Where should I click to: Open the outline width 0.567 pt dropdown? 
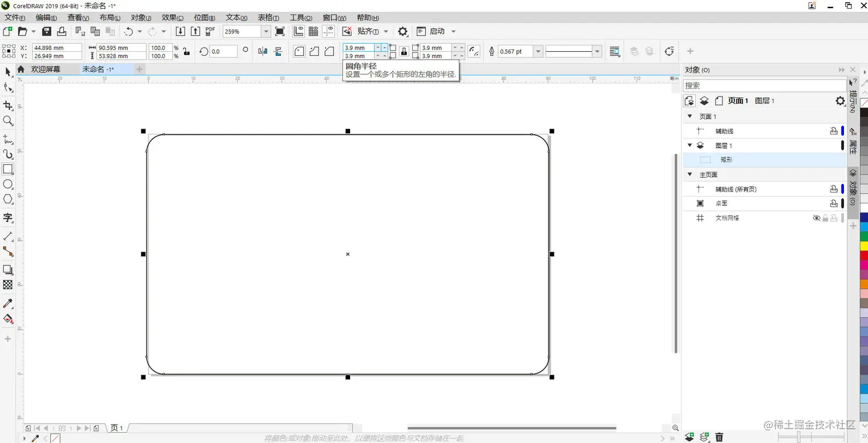tap(538, 52)
